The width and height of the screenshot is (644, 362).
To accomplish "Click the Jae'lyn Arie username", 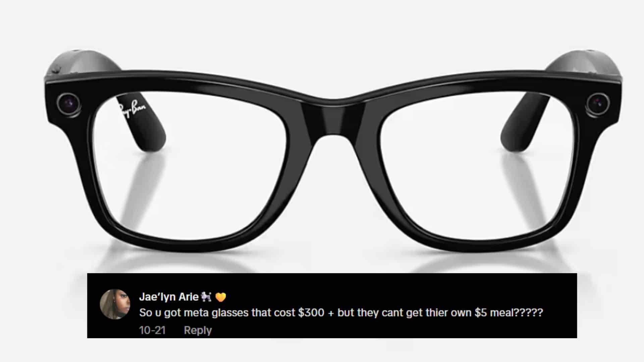I will pos(169,297).
